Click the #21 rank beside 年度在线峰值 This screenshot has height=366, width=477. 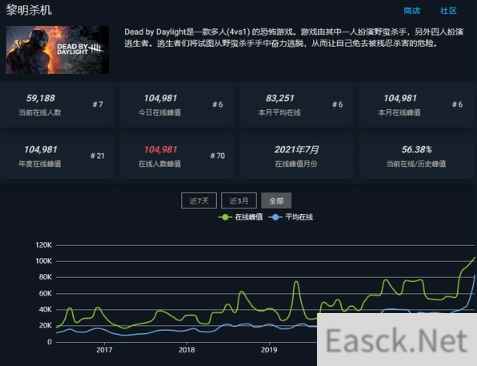pyautogui.click(x=97, y=156)
